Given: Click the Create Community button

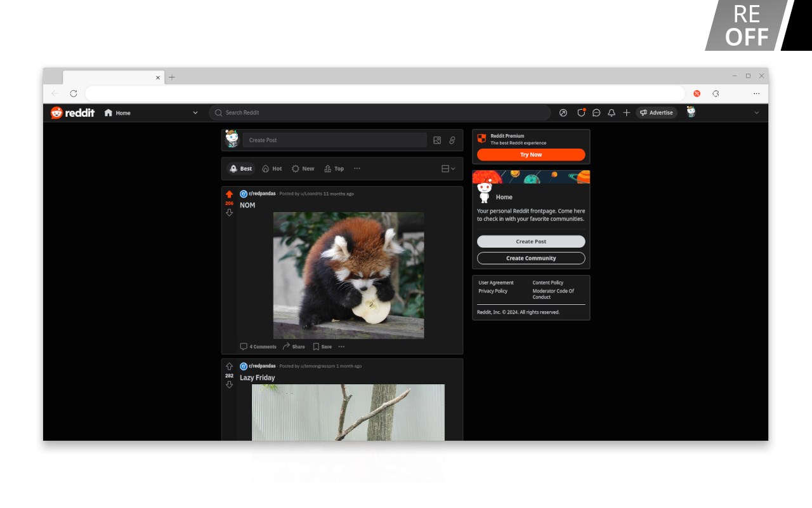Looking at the screenshot, I should coord(531,258).
